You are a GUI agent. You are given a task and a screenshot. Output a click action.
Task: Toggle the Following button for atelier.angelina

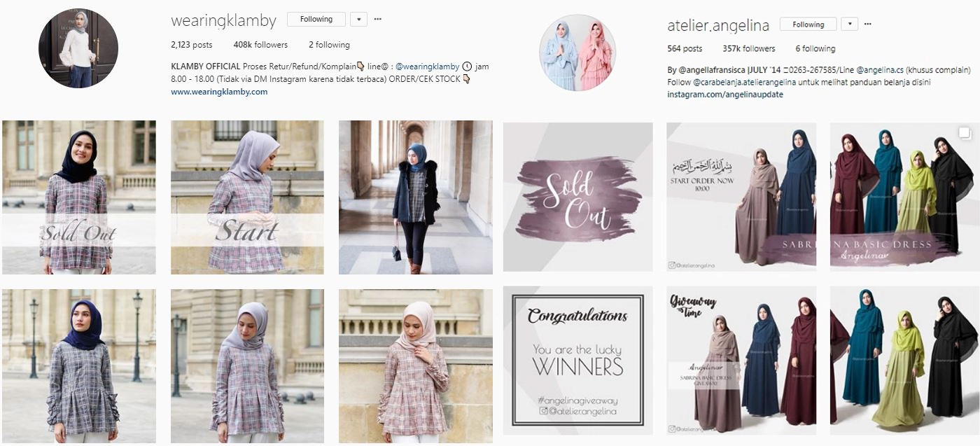click(808, 25)
